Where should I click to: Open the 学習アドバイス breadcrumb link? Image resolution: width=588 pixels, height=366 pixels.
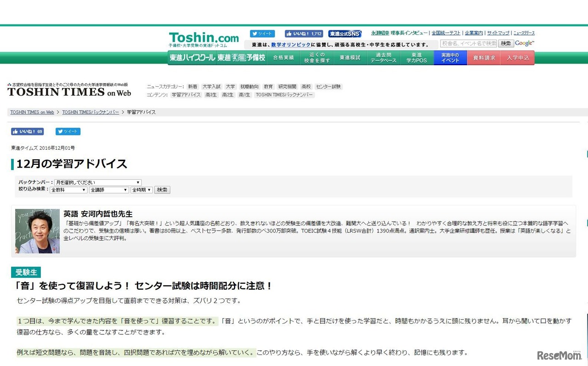pos(141,112)
